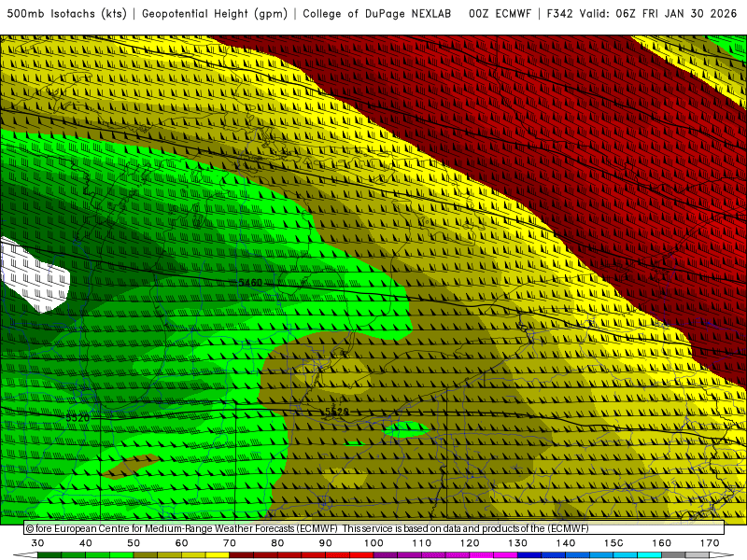Click the '80' value on the color scale
Screen dimensions: 747x560
pos(277,543)
